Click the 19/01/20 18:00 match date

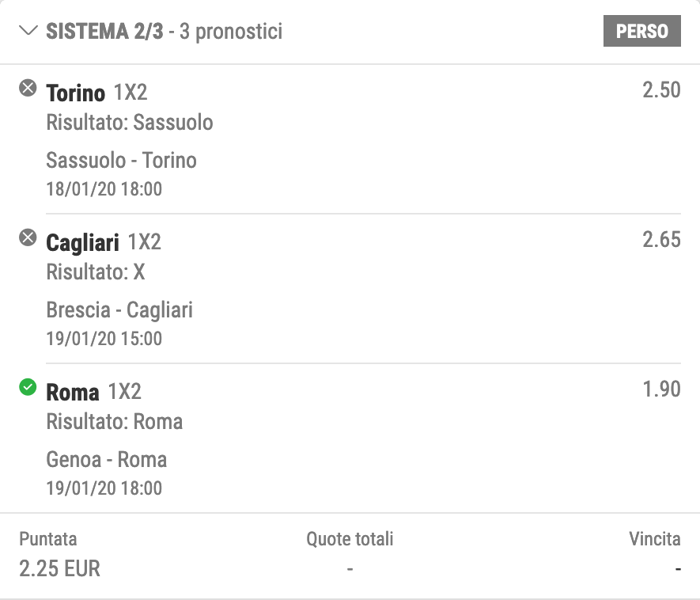pos(104,488)
